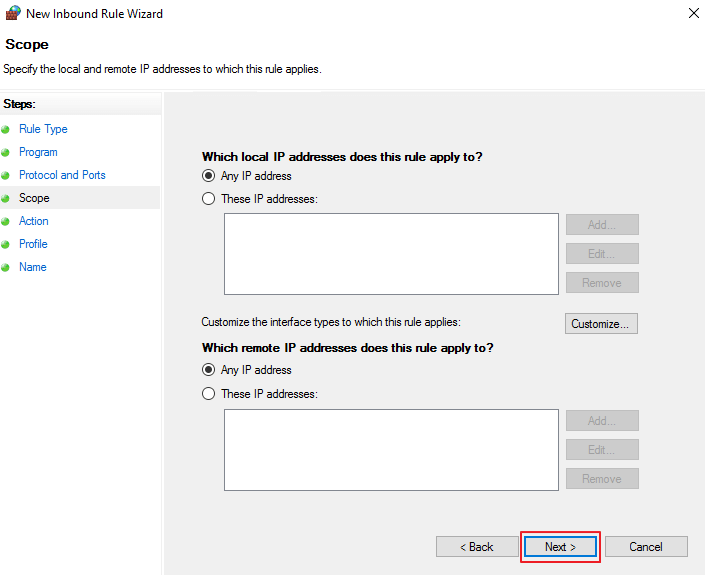705x575 pixels.
Task: Click the remote IP addresses list box
Action: click(x=391, y=450)
